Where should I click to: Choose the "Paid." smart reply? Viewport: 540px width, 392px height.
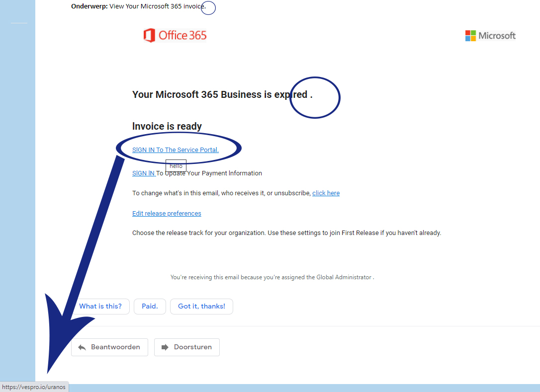(150, 307)
